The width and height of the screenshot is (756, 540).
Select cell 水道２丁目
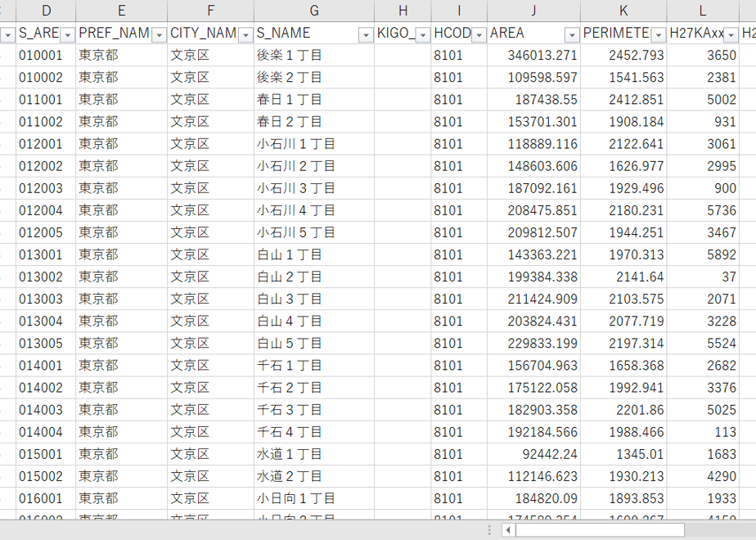[x=314, y=476]
